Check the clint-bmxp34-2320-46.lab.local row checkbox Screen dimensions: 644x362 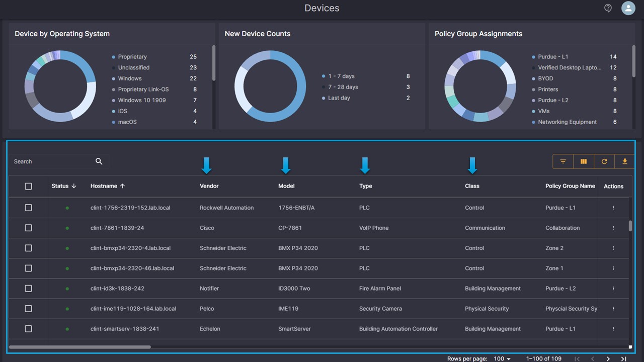click(x=28, y=268)
